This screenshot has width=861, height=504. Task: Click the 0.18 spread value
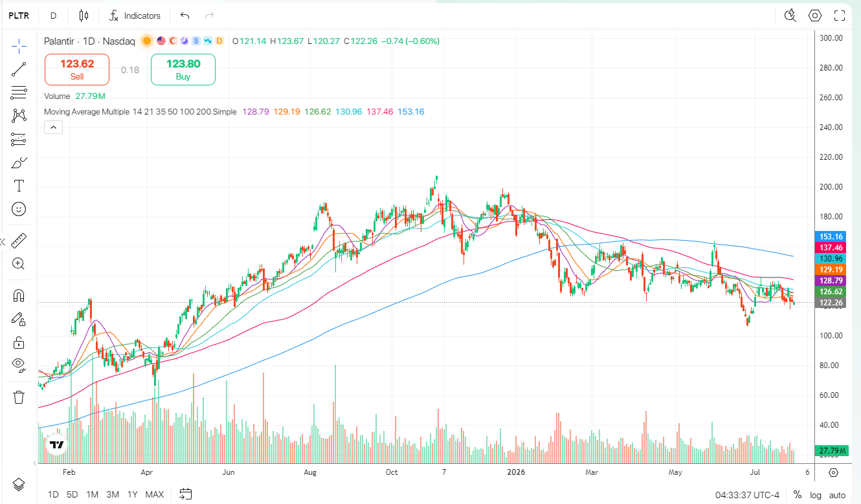coord(130,70)
